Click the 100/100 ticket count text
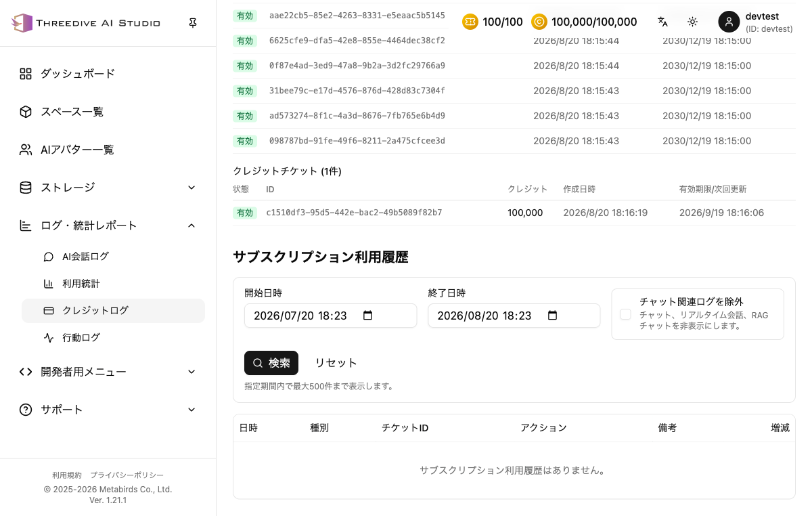 [x=503, y=22]
